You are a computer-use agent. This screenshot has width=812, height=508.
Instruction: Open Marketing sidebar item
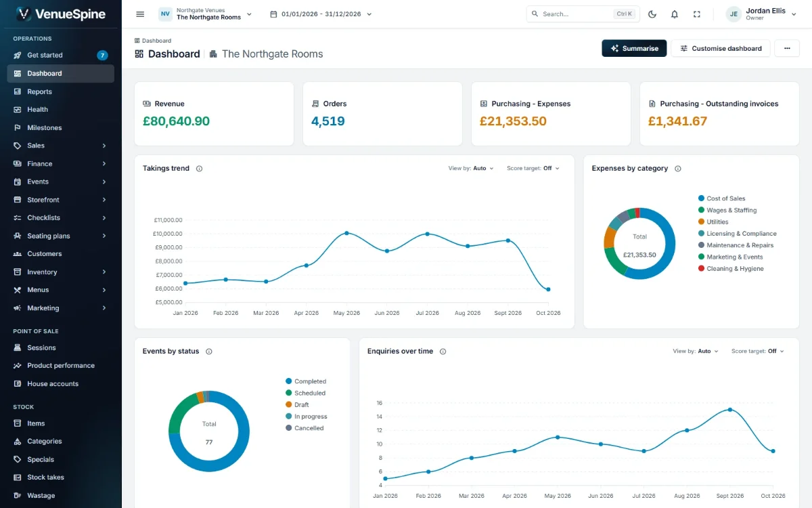point(61,308)
